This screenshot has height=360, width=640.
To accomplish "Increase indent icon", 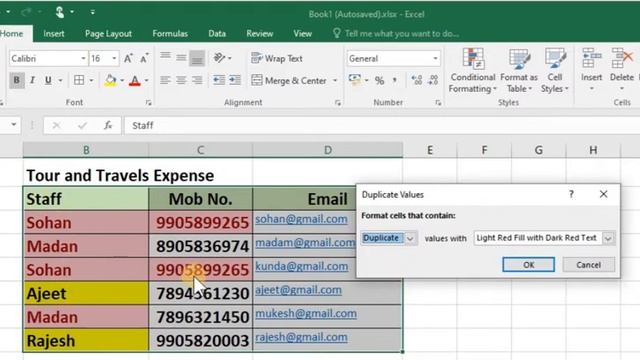I will 235,80.
